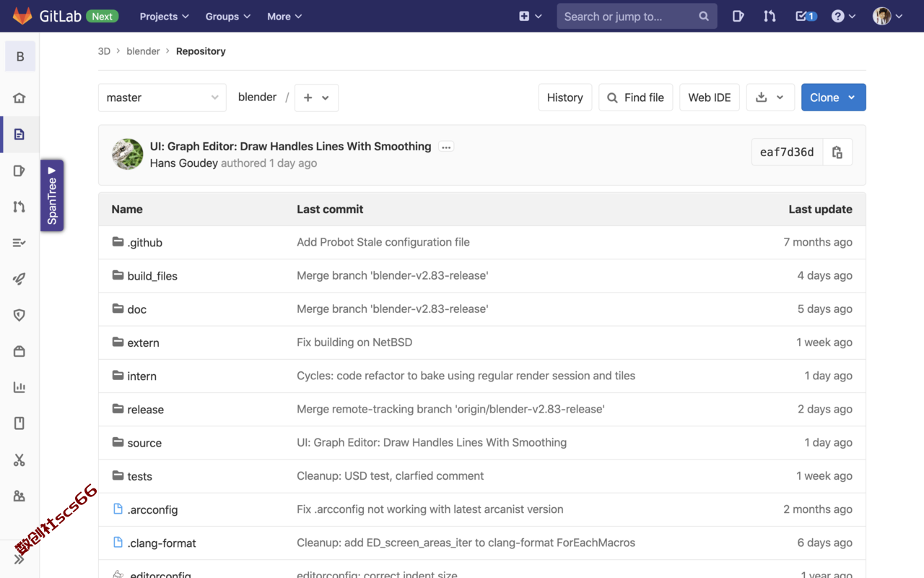Open Issues icon in the top navbar
Viewport: 924px width, 578px height.
738,16
